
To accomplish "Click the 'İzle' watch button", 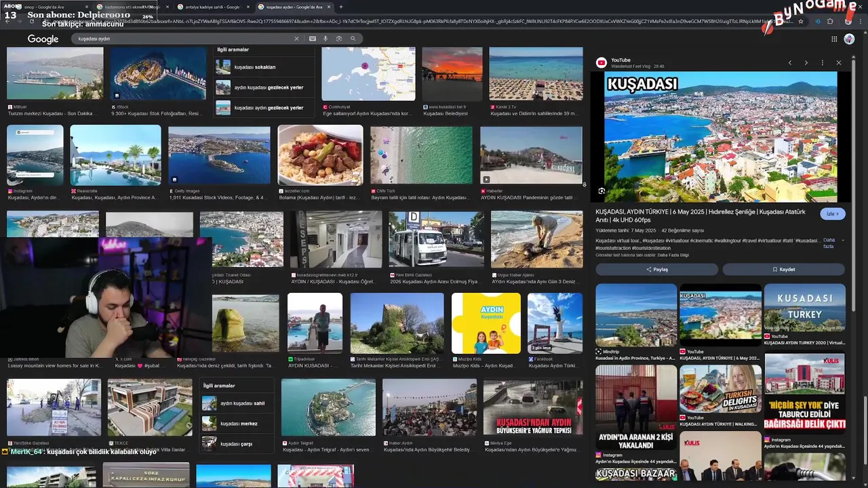I will pos(833,213).
